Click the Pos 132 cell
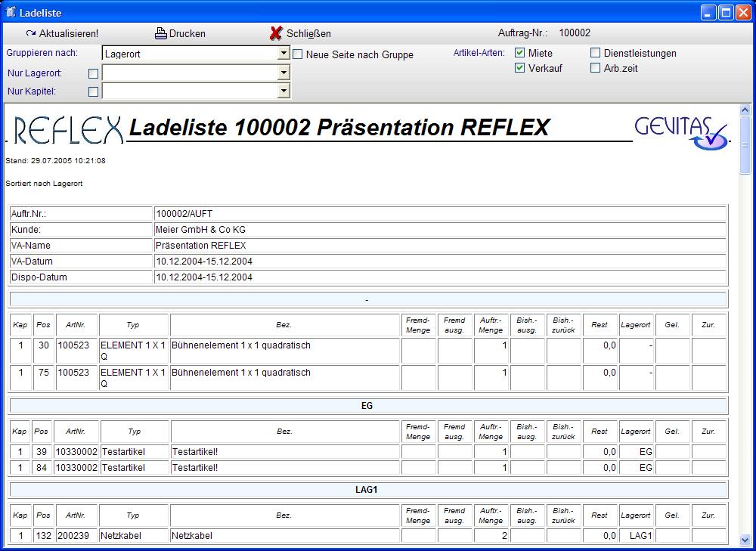Screen dimensions: 756x551 click(43, 536)
